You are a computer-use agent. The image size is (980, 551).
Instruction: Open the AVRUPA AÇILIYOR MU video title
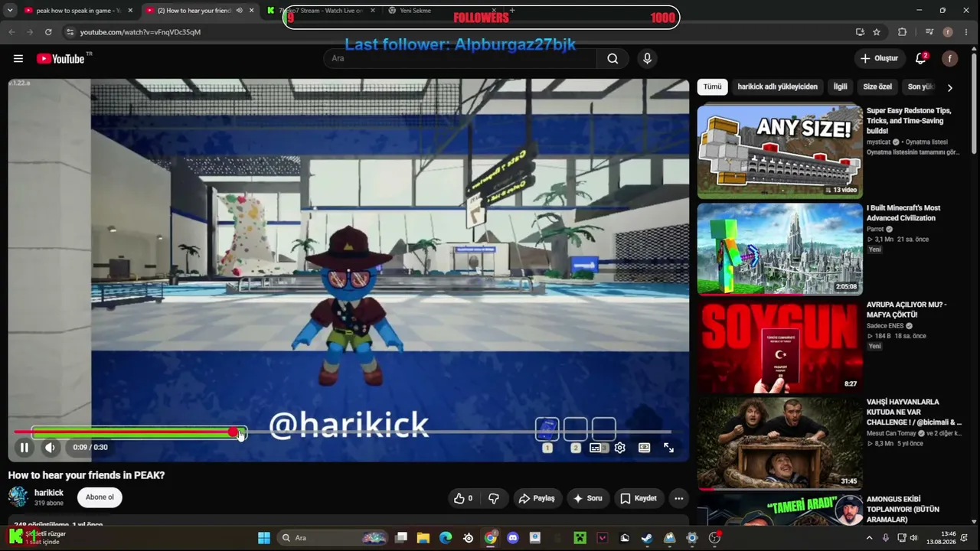906,309
